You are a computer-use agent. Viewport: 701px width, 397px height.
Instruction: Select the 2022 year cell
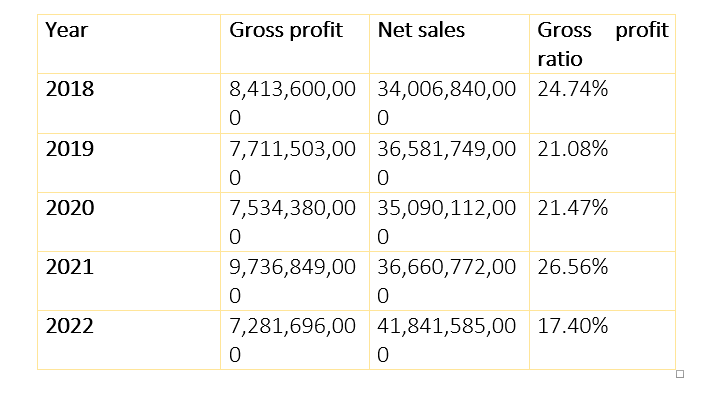coord(129,340)
